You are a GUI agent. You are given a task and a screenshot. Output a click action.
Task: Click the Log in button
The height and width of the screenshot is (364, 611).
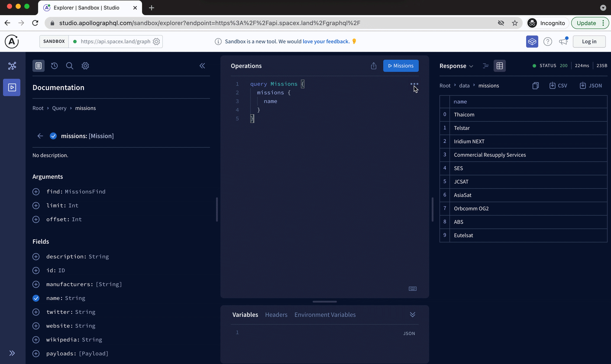(589, 42)
